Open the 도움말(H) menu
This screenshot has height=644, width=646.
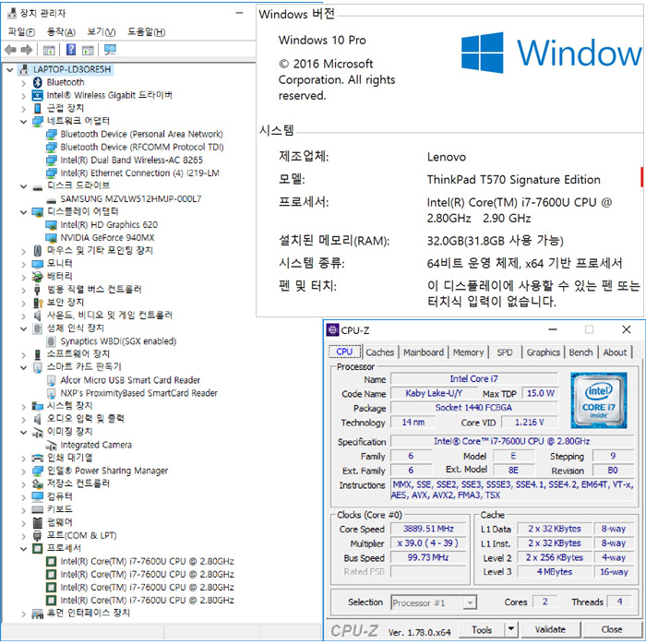click(x=146, y=31)
